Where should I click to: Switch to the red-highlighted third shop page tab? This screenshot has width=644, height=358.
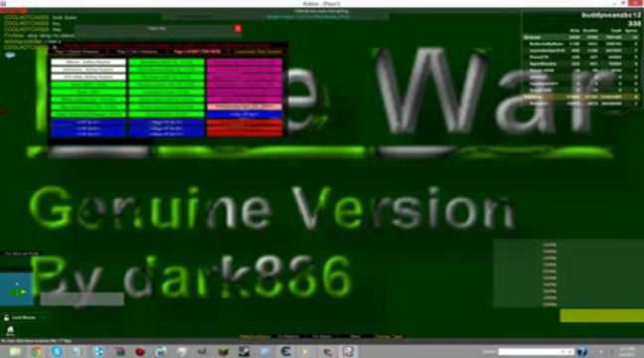[x=197, y=52]
